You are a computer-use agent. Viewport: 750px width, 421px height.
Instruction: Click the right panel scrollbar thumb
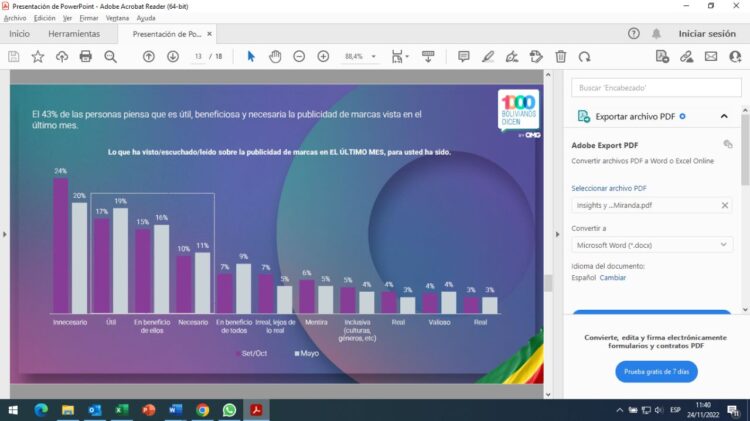pos(745,148)
